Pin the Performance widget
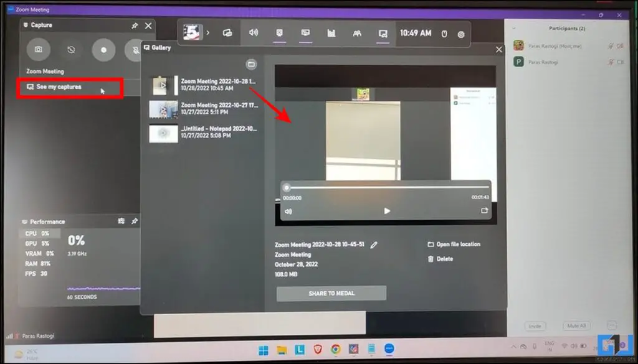The width and height of the screenshot is (638, 364). 133,221
